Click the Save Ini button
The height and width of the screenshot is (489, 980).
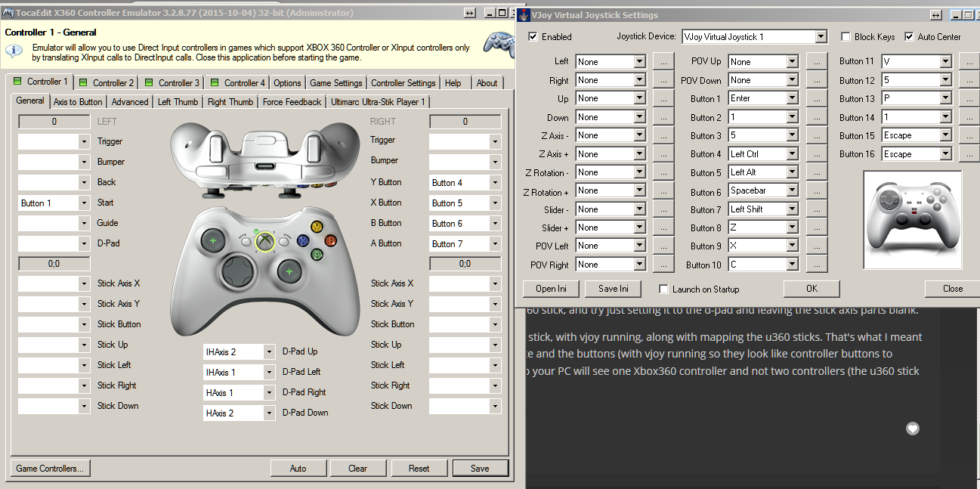[613, 289]
